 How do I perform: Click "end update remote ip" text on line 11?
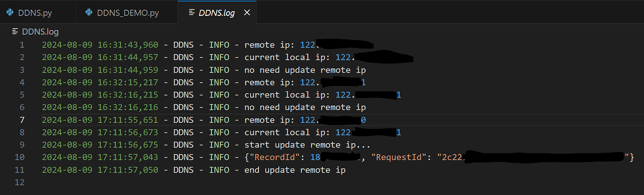295,170
